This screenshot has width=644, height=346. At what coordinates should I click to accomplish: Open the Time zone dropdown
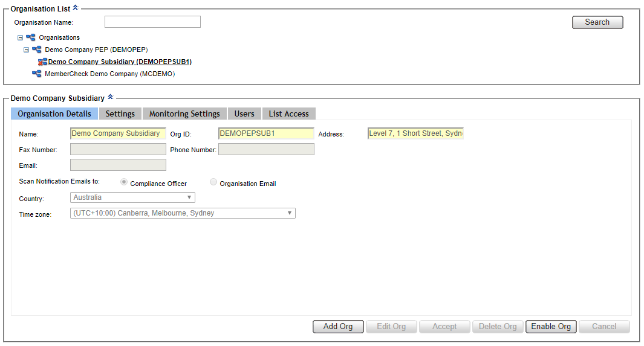tap(183, 213)
